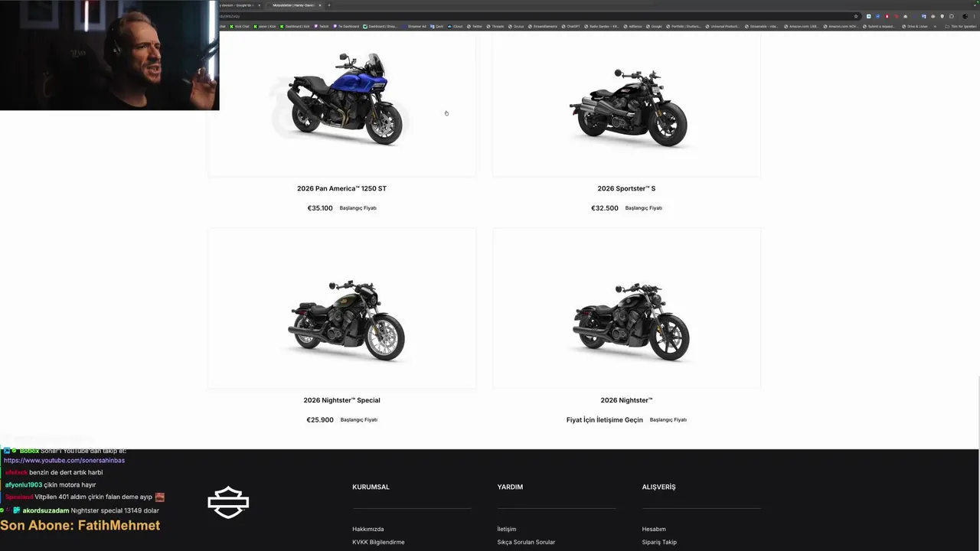
Task: Open the Streamer Ad bookmark
Action: point(415,26)
